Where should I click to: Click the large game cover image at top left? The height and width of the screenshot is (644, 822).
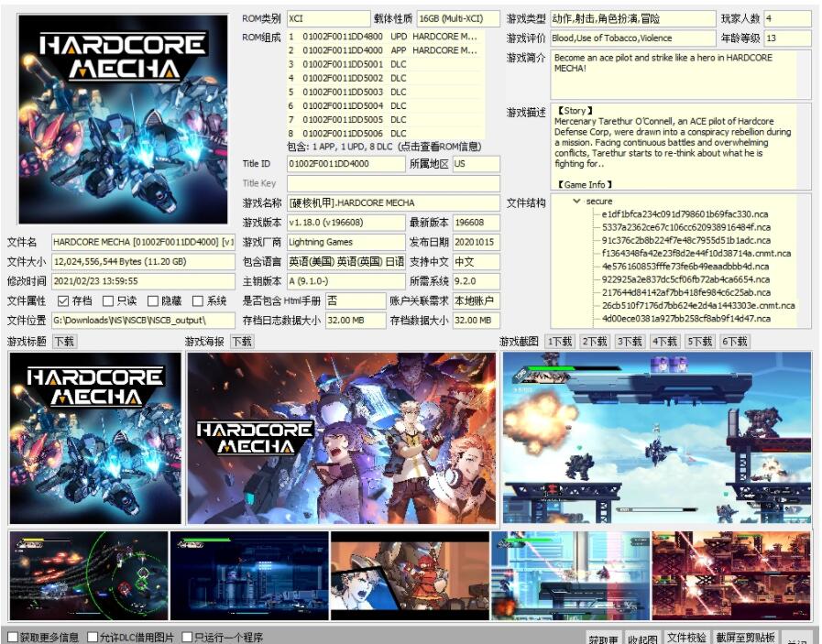123,119
